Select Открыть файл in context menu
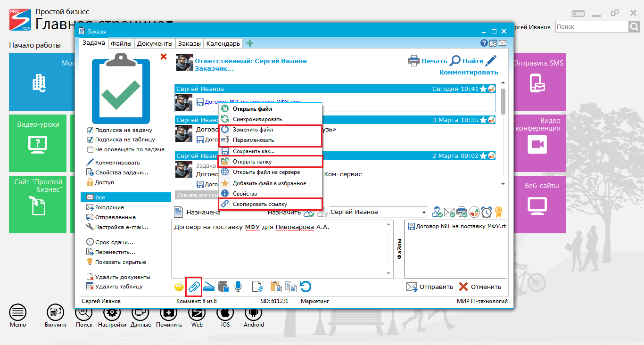644x345 pixels. click(x=271, y=109)
